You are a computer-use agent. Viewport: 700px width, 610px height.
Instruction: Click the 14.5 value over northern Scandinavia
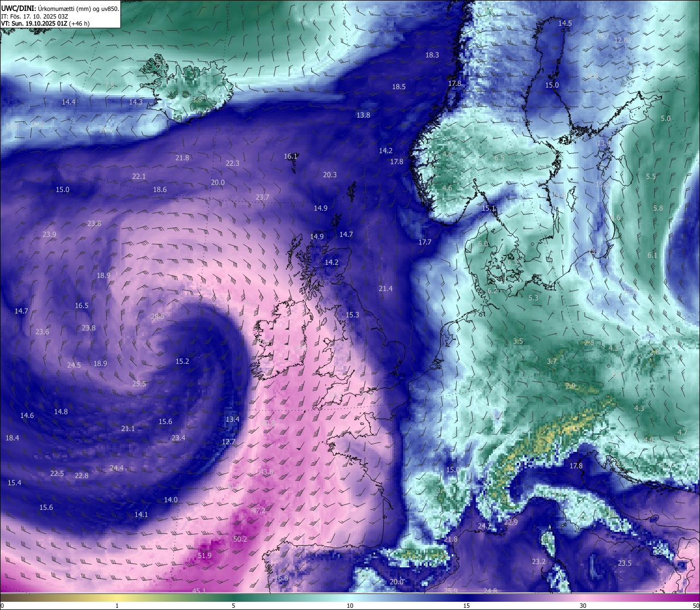(x=565, y=23)
